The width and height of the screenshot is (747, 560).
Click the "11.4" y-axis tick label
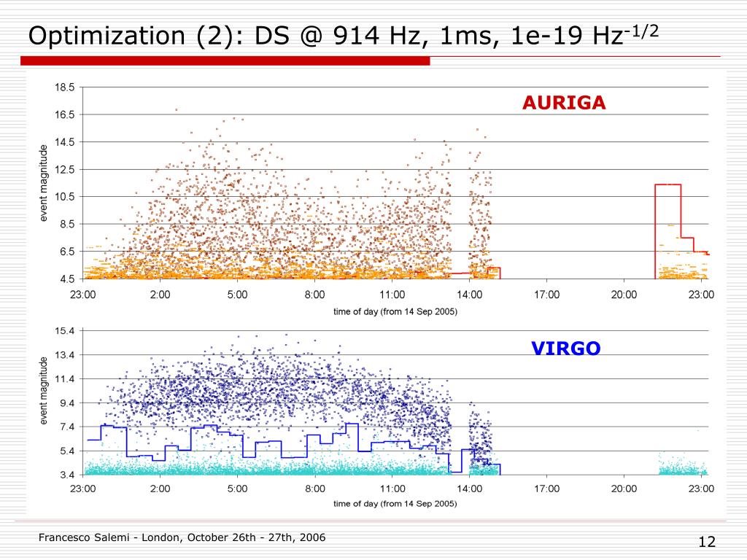(65, 379)
